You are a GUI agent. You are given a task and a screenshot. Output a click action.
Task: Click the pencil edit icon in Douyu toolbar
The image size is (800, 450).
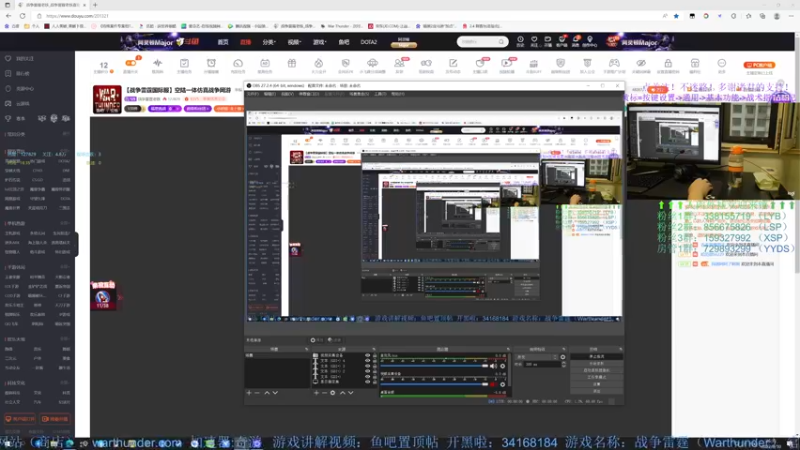click(x=453, y=63)
